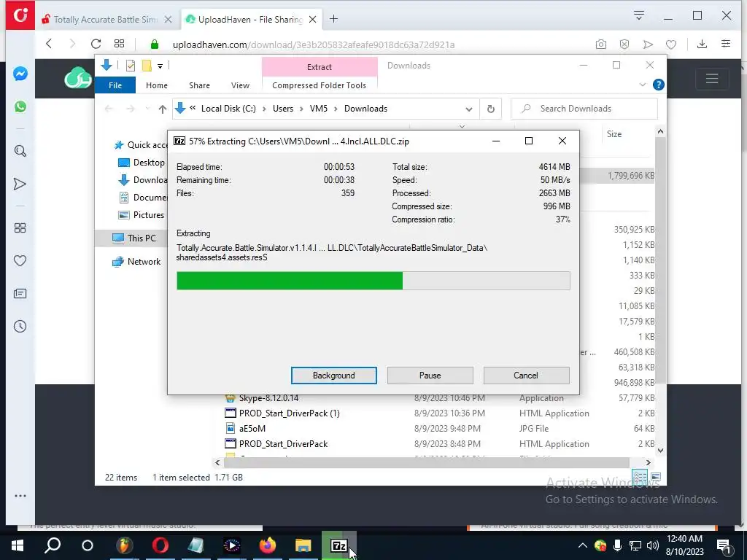Image resolution: width=747 pixels, height=560 pixels.
Task: Click the search icon in Opera sidebar
Action: click(x=20, y=152)
